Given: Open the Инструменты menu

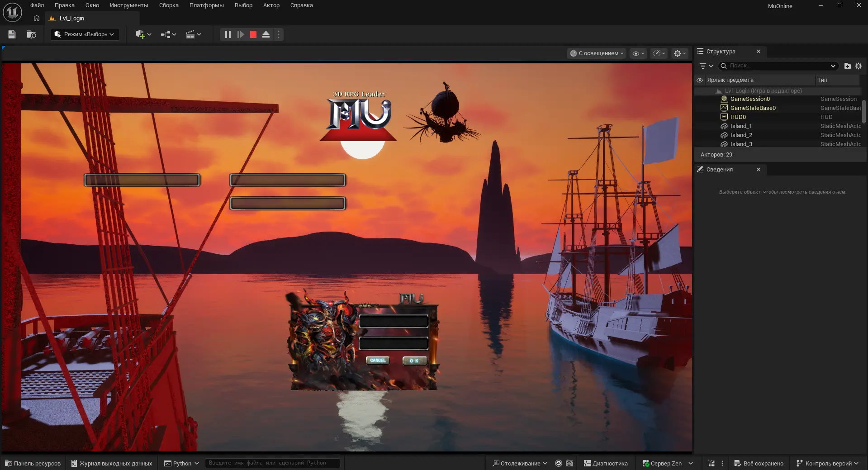Looking at the screenshot, I should click(x=129, y=5).
